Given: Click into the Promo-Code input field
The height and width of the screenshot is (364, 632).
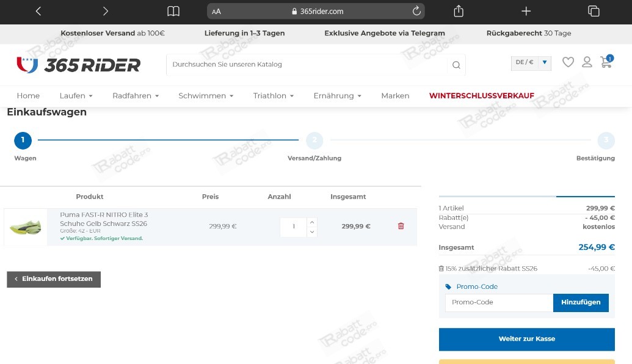Looking at the screenshot, I should click(499, 302).
